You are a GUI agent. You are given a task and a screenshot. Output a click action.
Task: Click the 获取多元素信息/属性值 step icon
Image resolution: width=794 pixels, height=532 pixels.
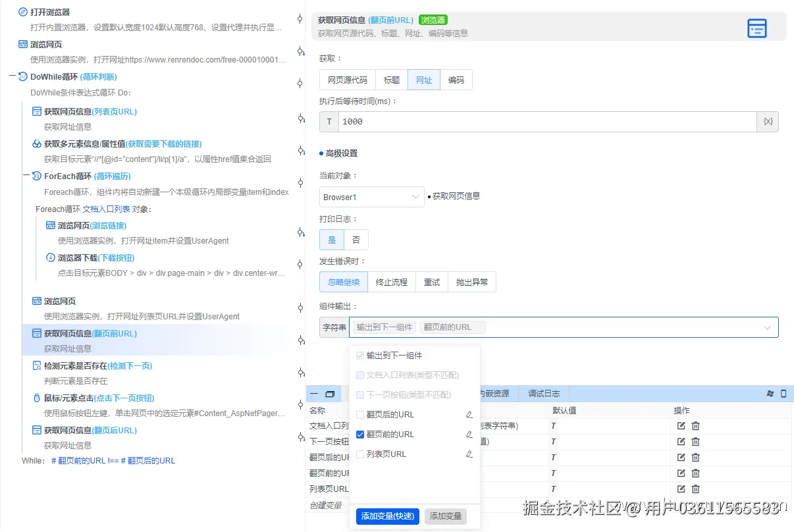click(x=37, y=144)
